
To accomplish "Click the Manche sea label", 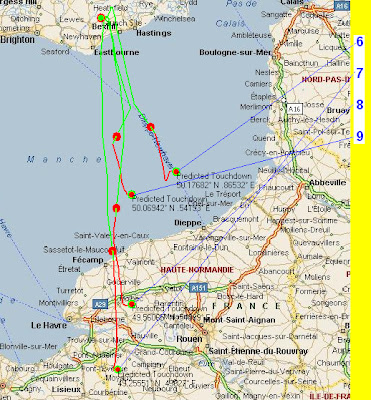I will coord(64,160).
